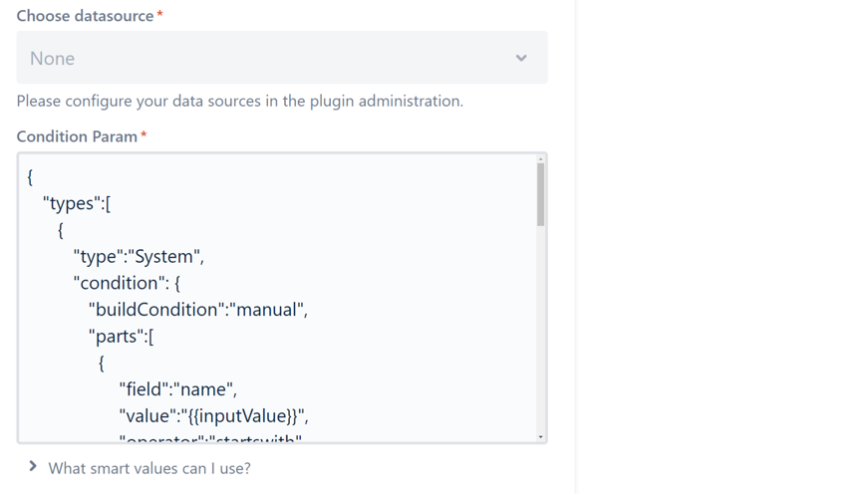Image resolution: width=868 pixels, height=494 pixels.
Task: Click the 'Condition Param' label
Action: [77, 136]
